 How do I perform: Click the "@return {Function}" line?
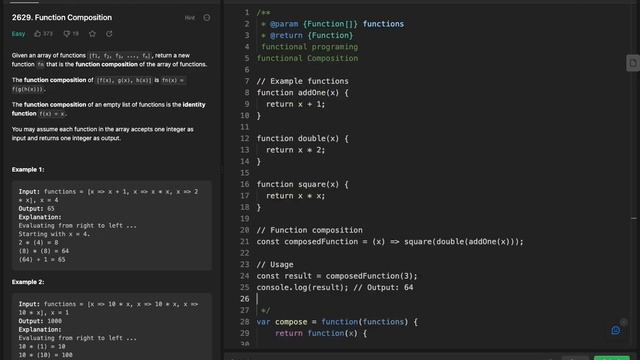[307, 36]
